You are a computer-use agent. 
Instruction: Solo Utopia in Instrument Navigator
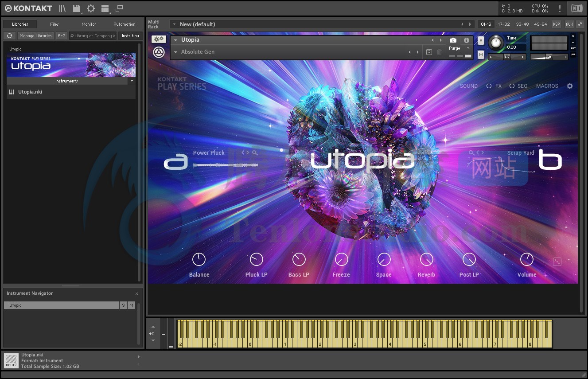tap(123, 305)
